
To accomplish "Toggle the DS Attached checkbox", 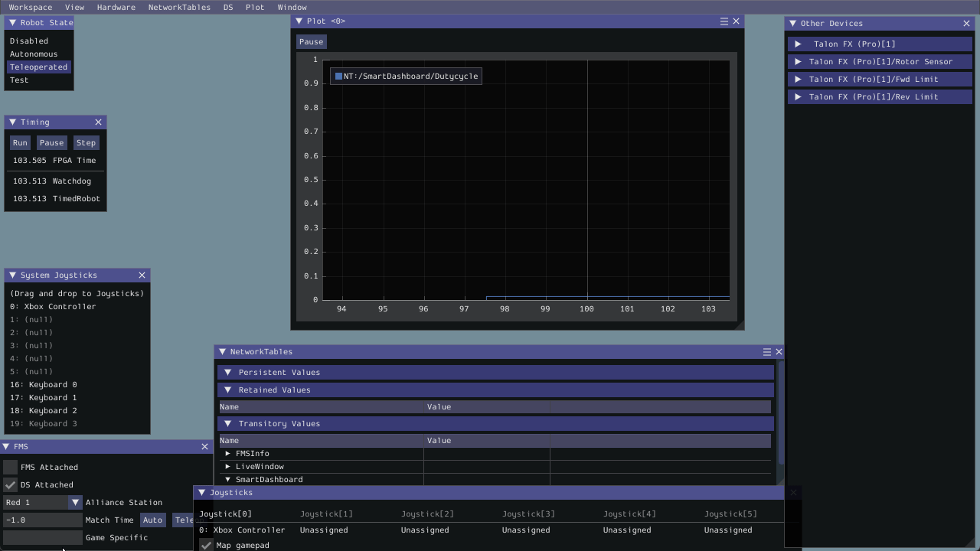I will point(10,484).
